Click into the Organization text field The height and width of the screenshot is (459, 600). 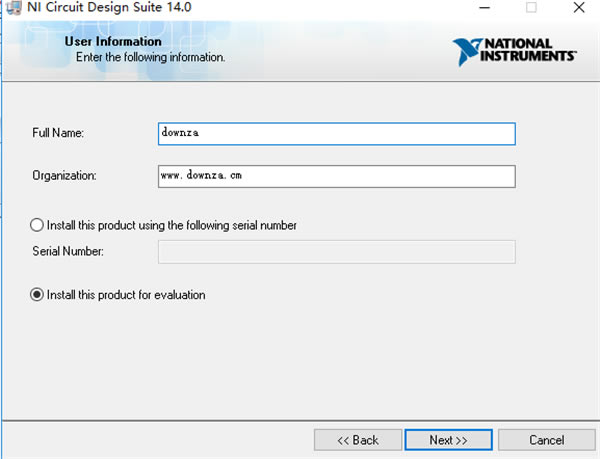click(336, 176)
